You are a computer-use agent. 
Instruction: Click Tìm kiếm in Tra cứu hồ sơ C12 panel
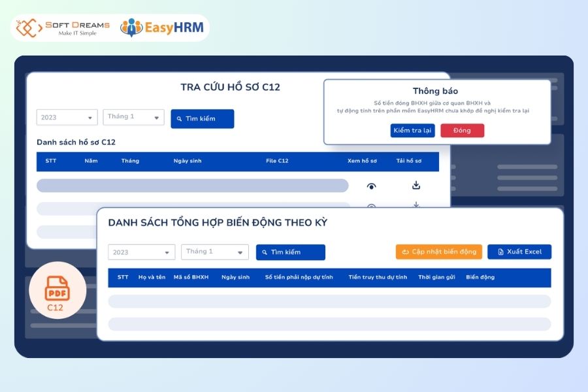click(202, 118)
